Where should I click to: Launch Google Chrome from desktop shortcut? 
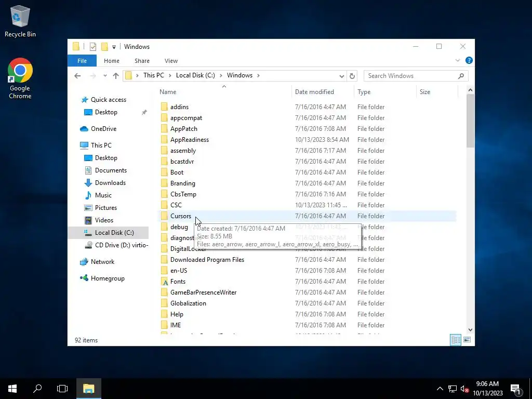coord(20,79)
